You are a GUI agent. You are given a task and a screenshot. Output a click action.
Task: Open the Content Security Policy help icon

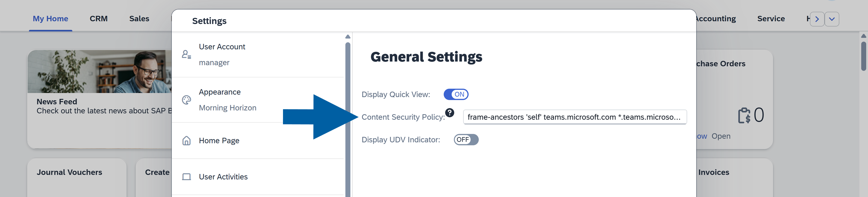pos(451,112)
